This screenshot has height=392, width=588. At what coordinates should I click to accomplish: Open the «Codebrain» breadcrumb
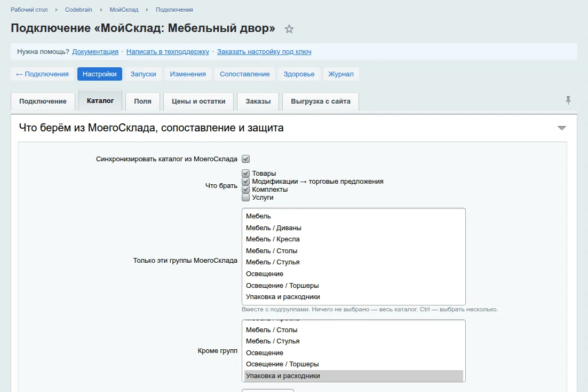(x=78, y=10)
